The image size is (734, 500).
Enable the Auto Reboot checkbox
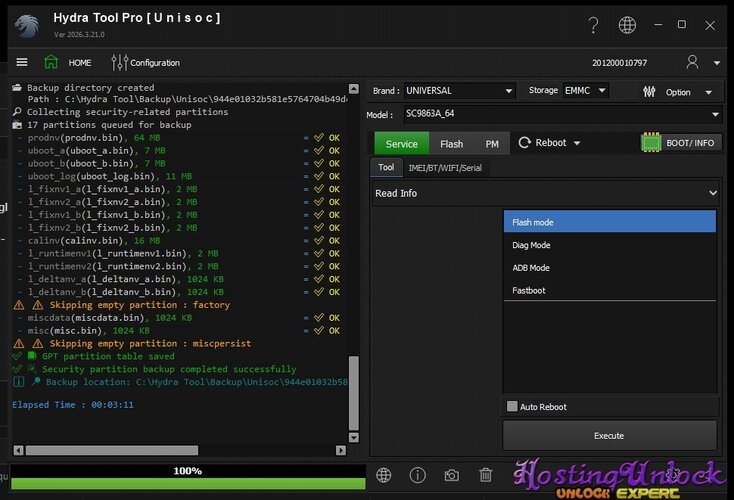(513, 407)
